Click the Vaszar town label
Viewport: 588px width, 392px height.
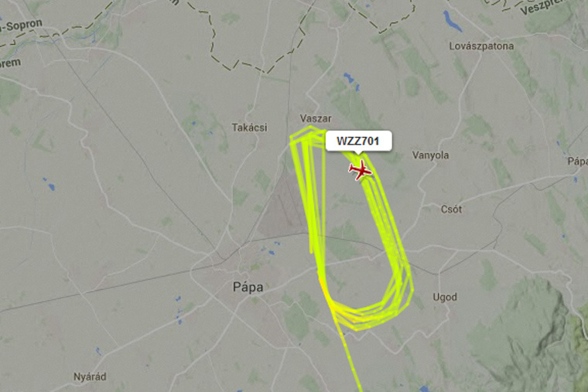pyautogui.click(x=316, y=118)
